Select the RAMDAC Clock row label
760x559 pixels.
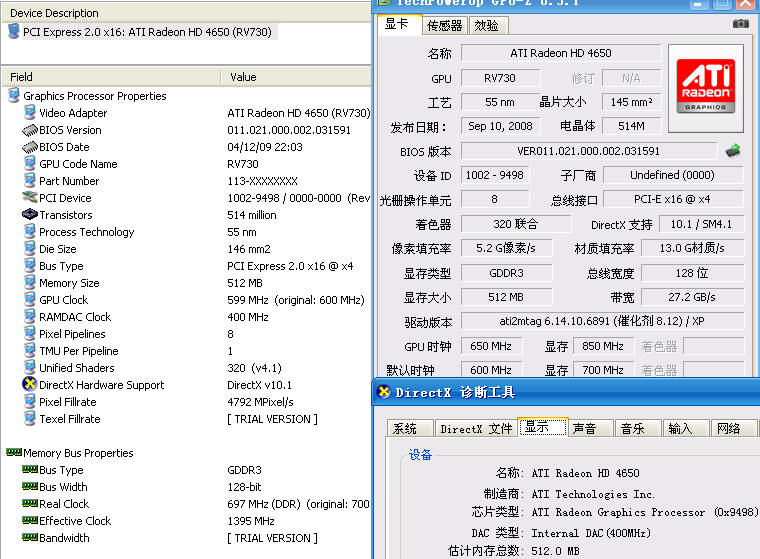click(75, 317)
